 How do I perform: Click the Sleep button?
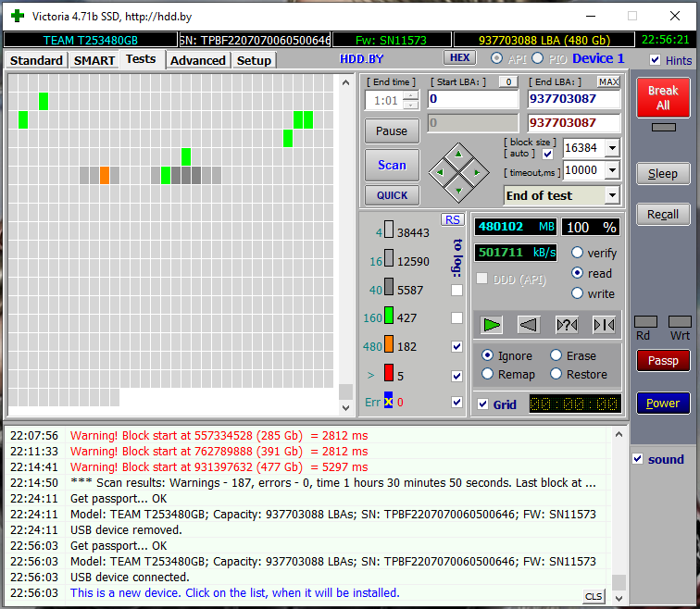663,174
